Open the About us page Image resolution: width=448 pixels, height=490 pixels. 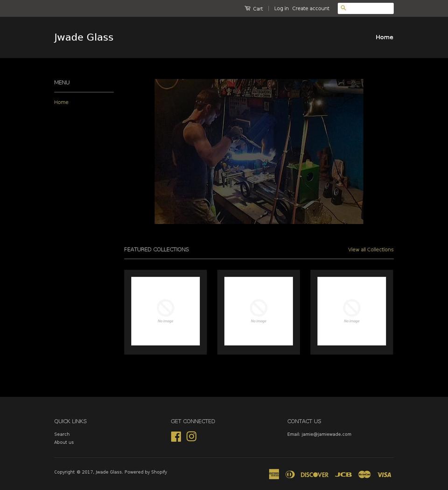64,442
